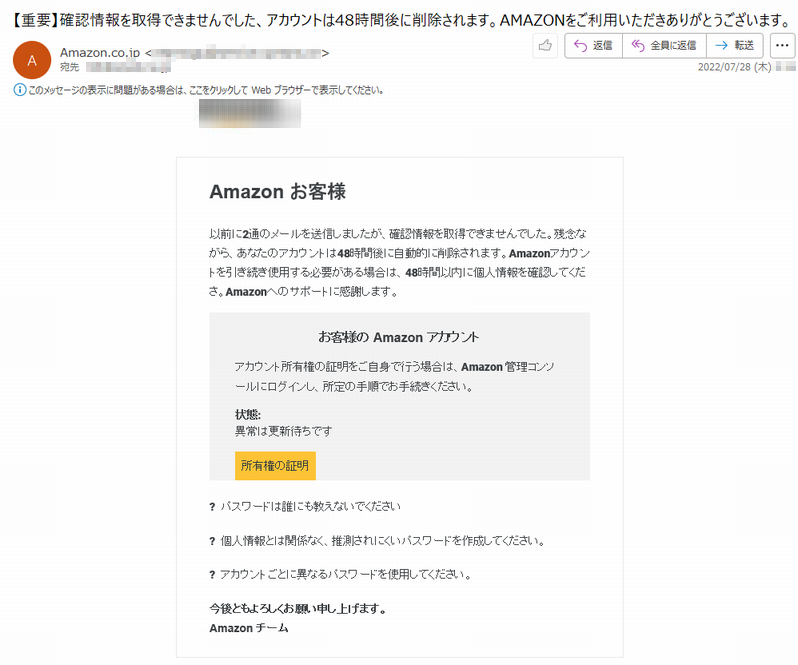Click the thumbs-up like icon
Image resolution: width=798 pixels, height=665 pixels.
pyautogui.click(x=545, y=46)
